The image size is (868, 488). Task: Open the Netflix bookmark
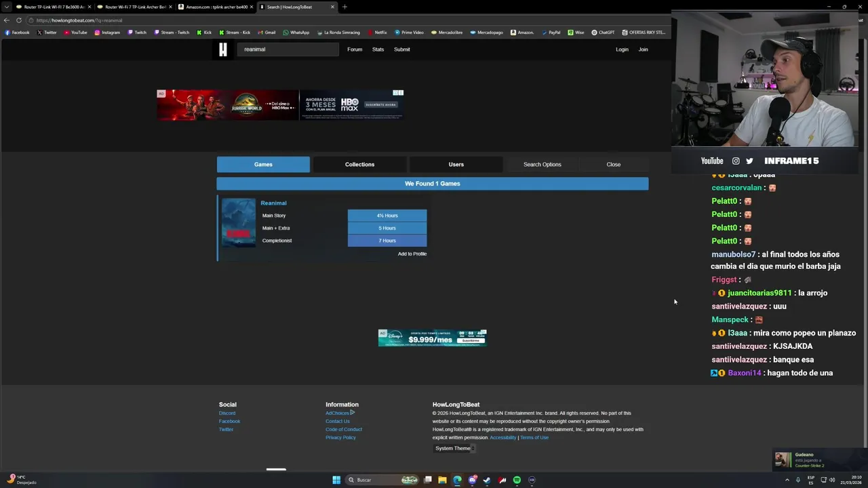[377, 33]
